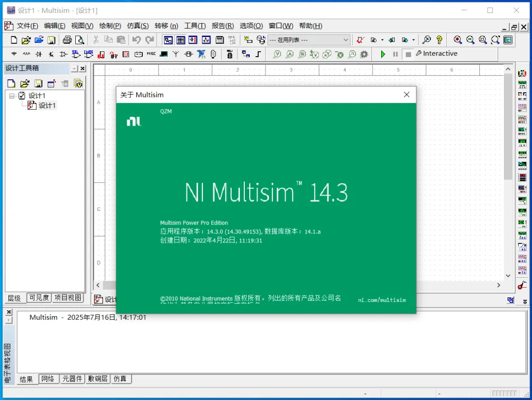Click the yellow question mark Help icon
The height and width of the screenshot is (400, 532).
tap(439, 40)
